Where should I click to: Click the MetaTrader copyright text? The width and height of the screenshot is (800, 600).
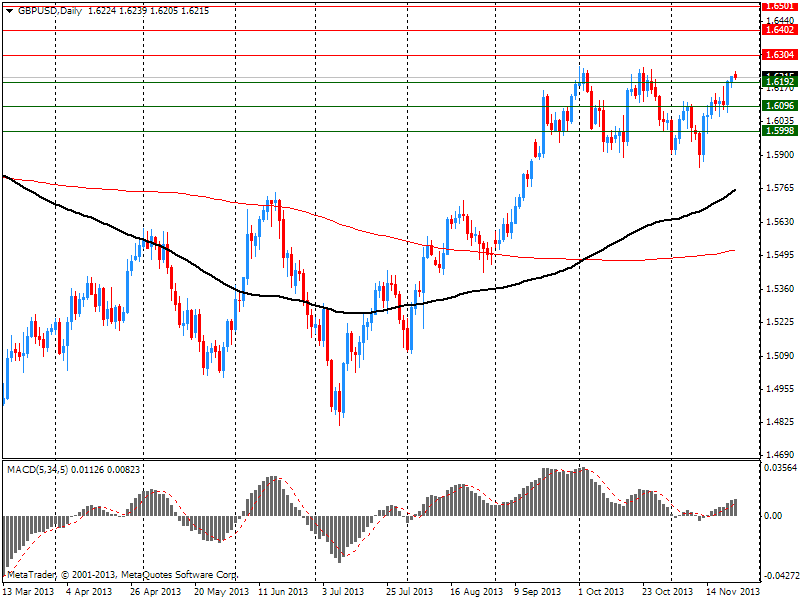click(122, 575)
